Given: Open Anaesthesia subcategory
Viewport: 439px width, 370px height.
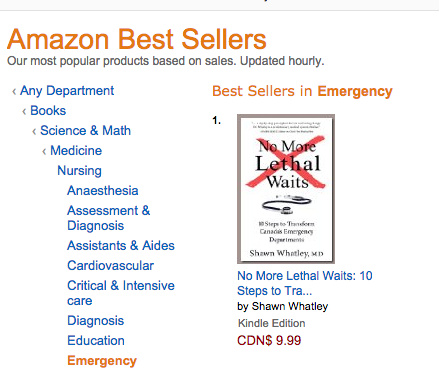Looking at the screenshot, I should (x=103, y=191).
